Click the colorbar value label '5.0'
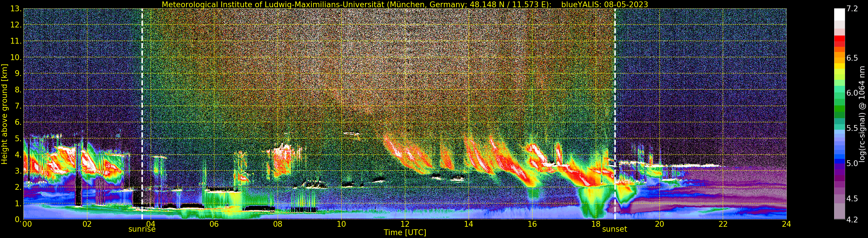The image size is (868, 238). point(852,163)
